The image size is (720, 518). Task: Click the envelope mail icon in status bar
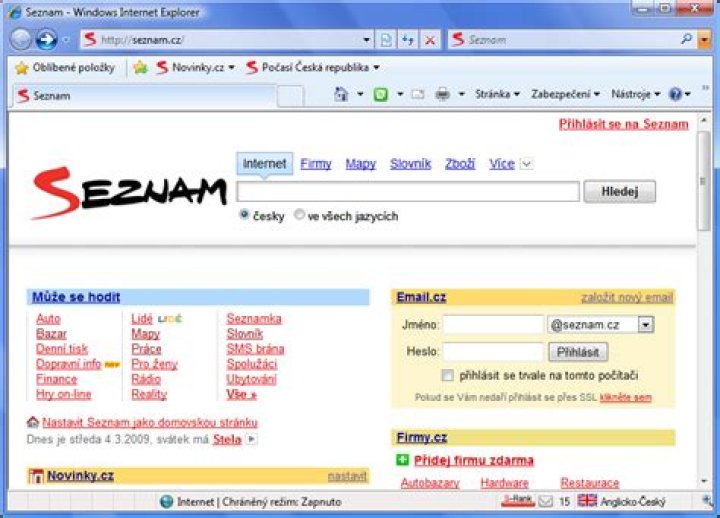pyautogui.click(x=545, y=501)
